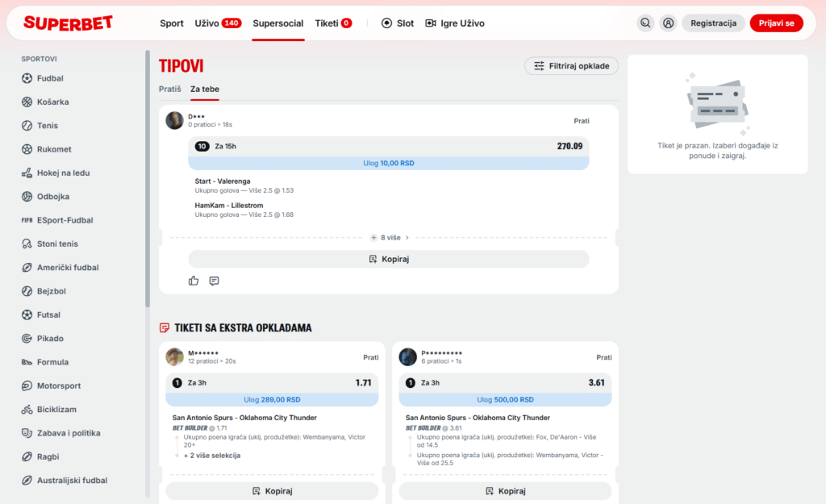Open the Supersocial menu item
The width and height of the screenshot is (826, 504).
pos(278,23)
